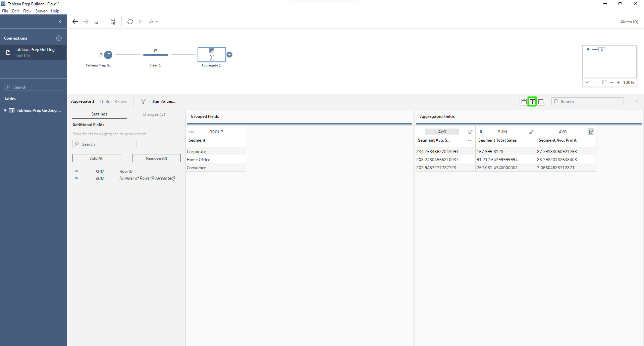This screenshot has width=644, height=346.
Task: Switch to the data grid view
Action: pos(532,101)
